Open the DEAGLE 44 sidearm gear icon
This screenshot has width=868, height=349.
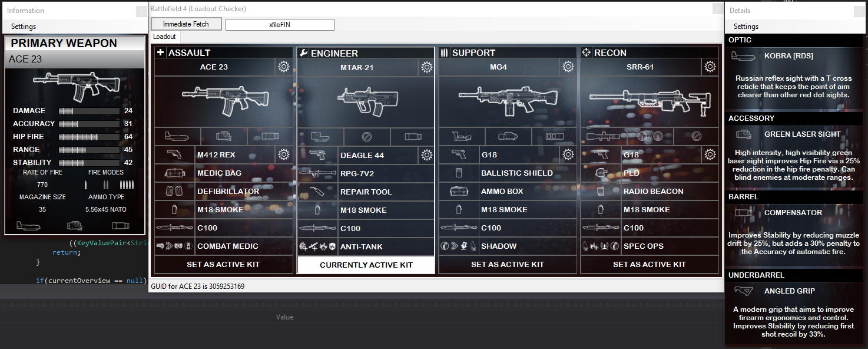tap(426, 154)
